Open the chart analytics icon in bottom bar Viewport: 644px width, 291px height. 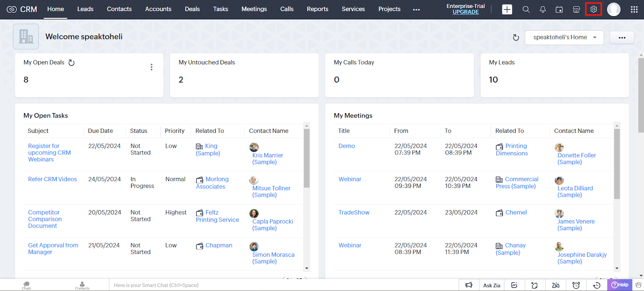(514, 285)
